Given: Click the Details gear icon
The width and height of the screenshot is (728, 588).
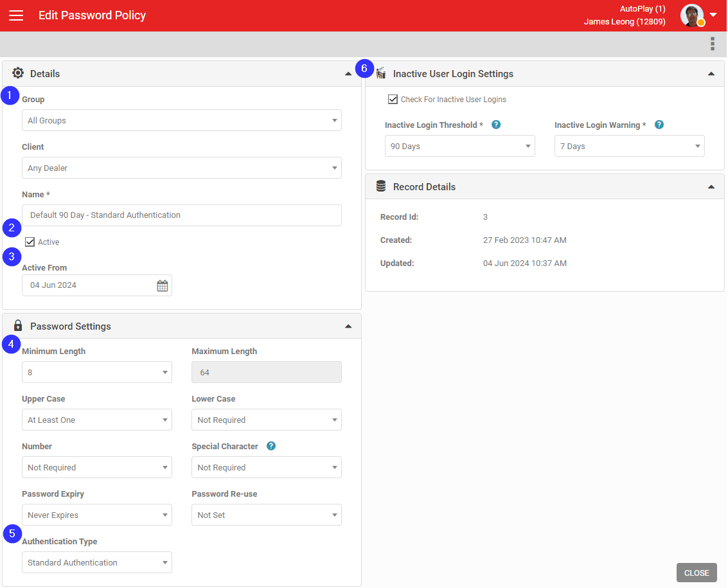Looking at the screenshot, I should 17,73.
